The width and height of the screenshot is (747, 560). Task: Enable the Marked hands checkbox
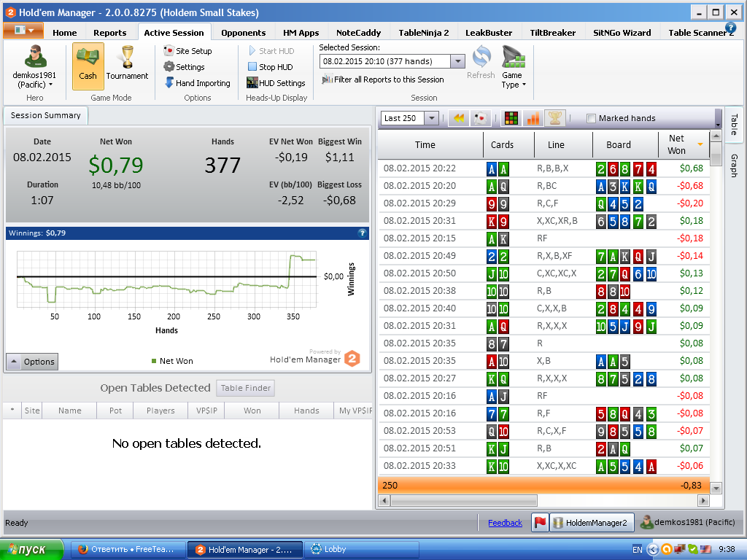click(x=591, y=118)
